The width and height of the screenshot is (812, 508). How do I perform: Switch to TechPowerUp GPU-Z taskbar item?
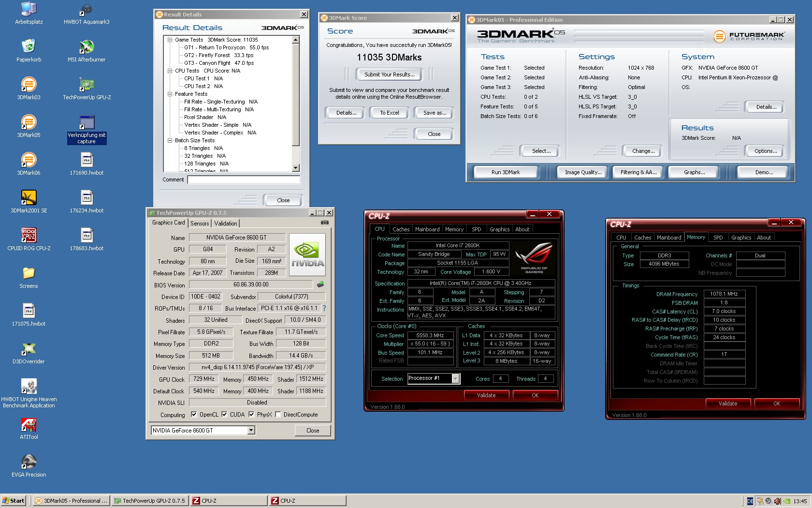(x=149, y=501)
